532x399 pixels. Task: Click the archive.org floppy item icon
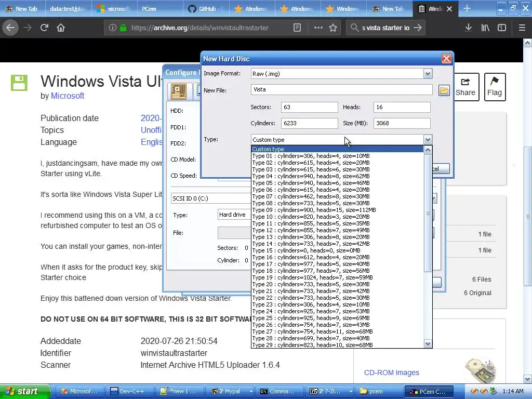(19, 83)
